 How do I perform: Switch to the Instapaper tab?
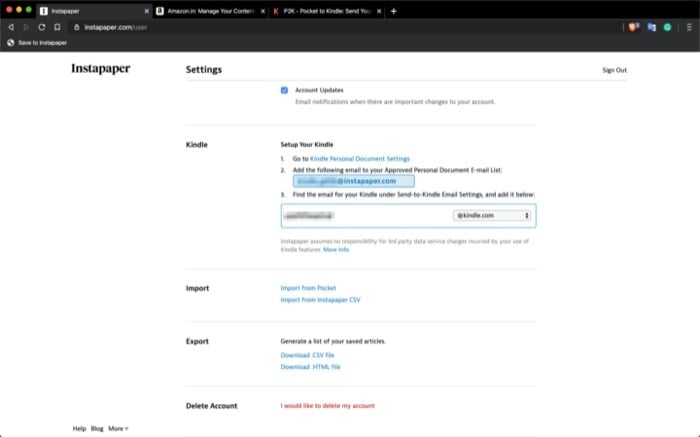tap(94, 11)
